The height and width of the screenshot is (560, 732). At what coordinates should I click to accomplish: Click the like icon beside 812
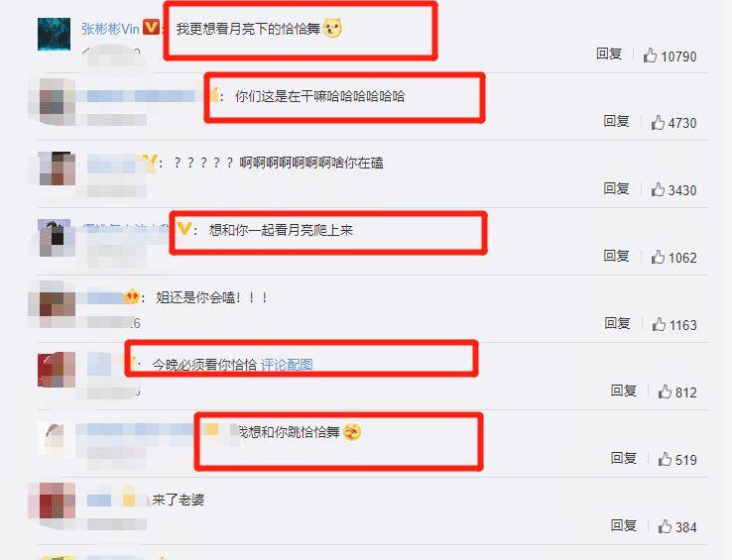[665, 392]
